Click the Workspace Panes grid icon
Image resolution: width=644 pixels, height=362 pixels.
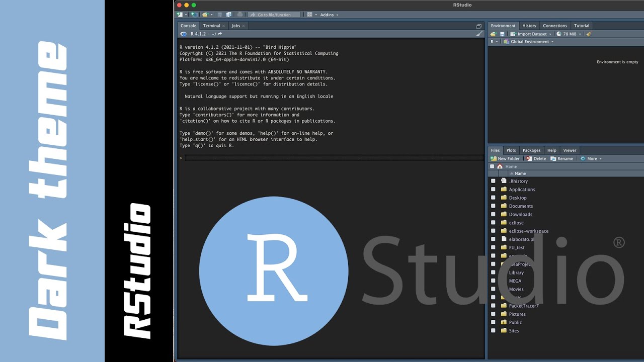(x=310, y=15)
